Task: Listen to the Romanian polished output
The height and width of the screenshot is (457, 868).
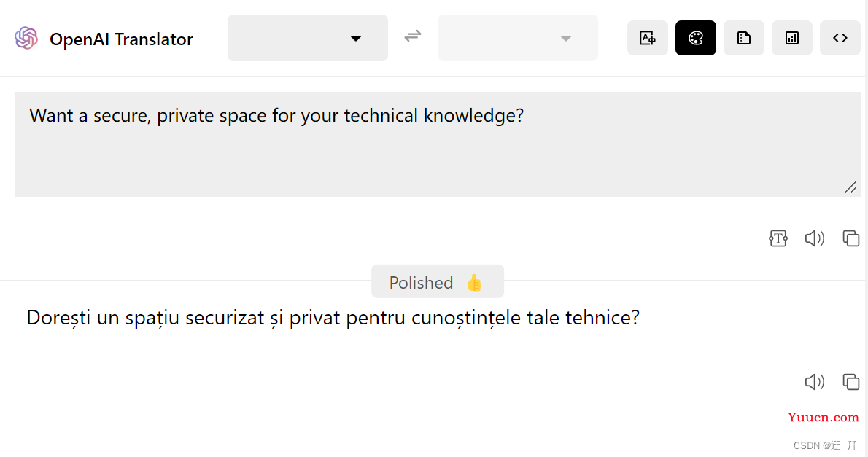Action: (x=814, y=381)
